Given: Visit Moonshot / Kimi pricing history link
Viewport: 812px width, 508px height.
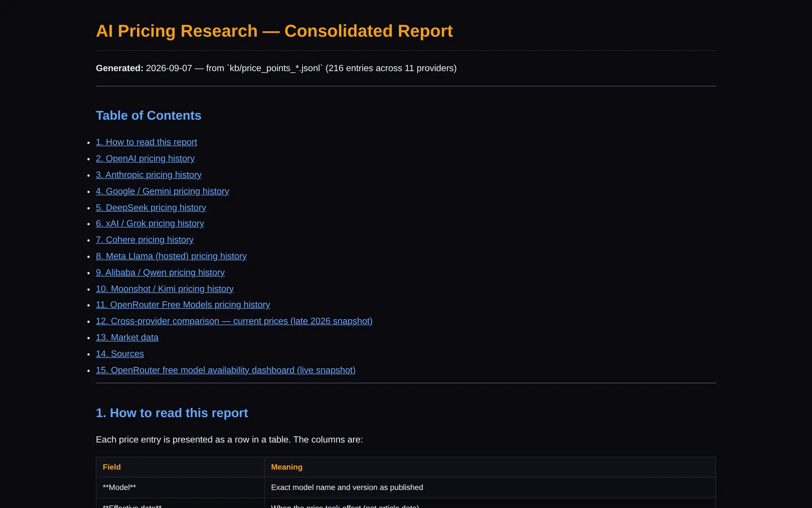Looking at the screenshot, I should 165,289.
